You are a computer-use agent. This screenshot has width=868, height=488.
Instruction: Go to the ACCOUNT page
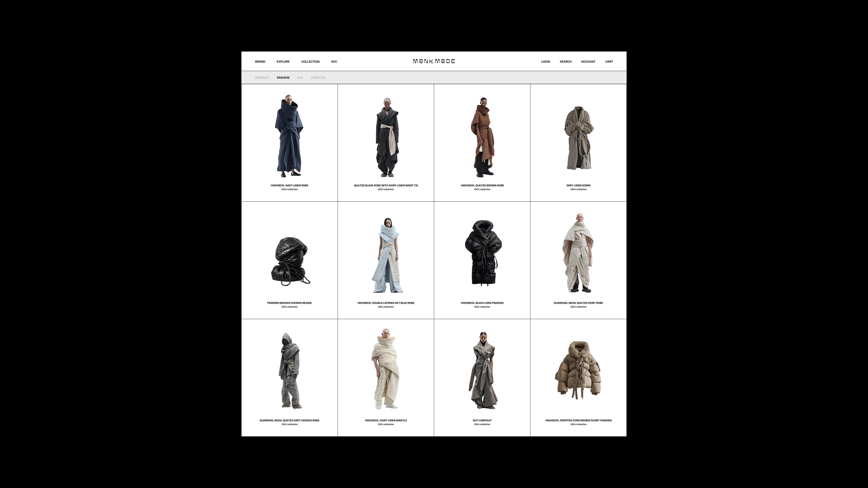point(588,62)
